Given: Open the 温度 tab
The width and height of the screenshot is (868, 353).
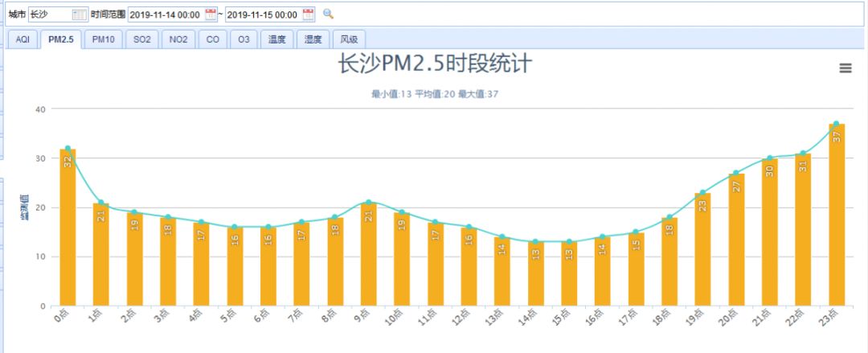Looking at the screenshot, I should (277, 40).
